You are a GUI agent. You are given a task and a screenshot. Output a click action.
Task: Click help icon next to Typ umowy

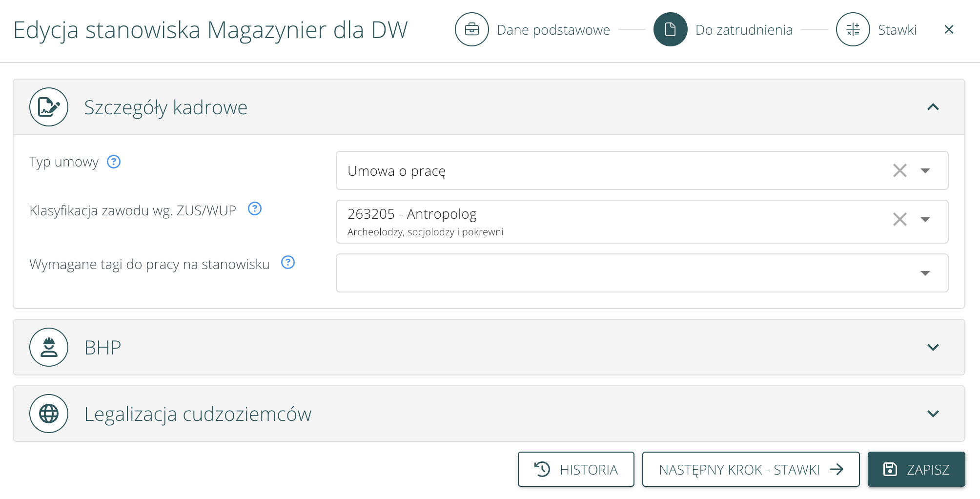pos(114,162)
